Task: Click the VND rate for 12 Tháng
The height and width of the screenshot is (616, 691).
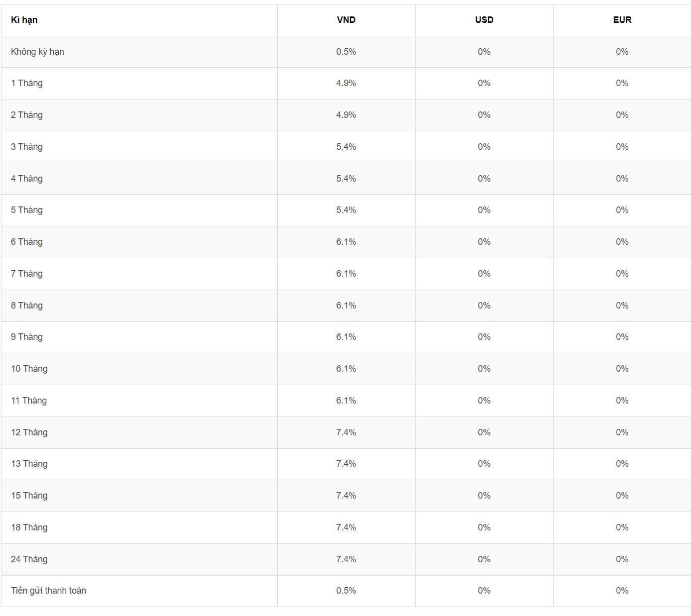Action: [346, 432]
